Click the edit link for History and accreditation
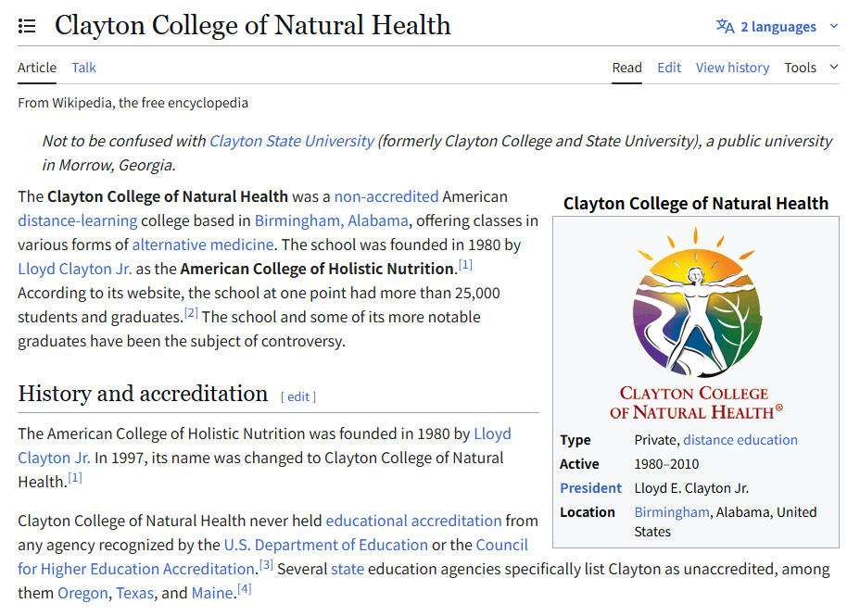 coord(297,396)
